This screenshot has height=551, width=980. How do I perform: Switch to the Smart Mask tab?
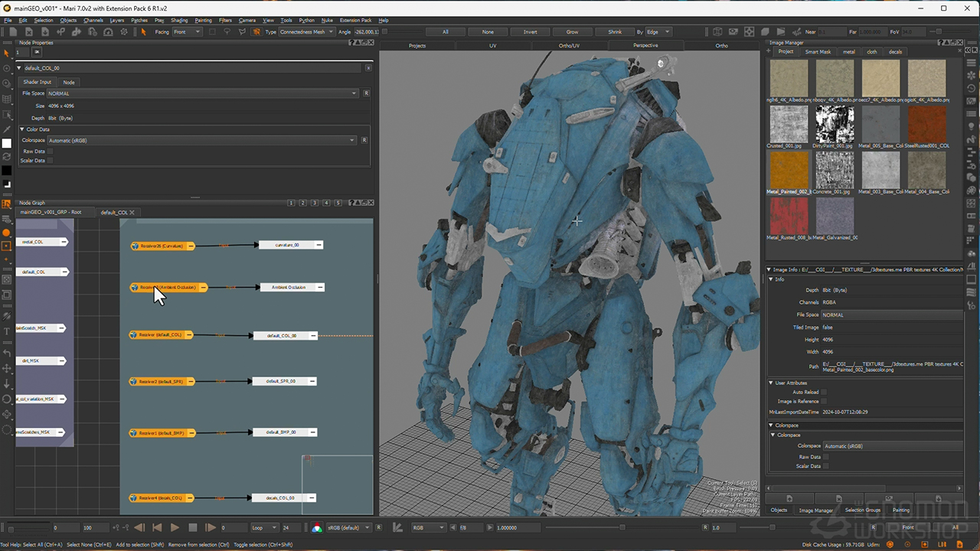coord(818,52)
